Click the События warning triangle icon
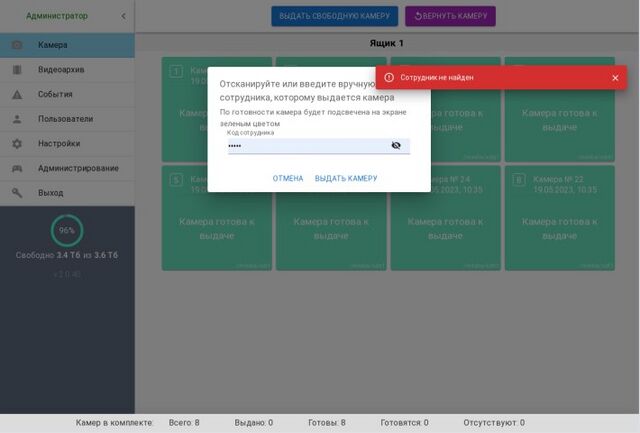 coord(17,95)
